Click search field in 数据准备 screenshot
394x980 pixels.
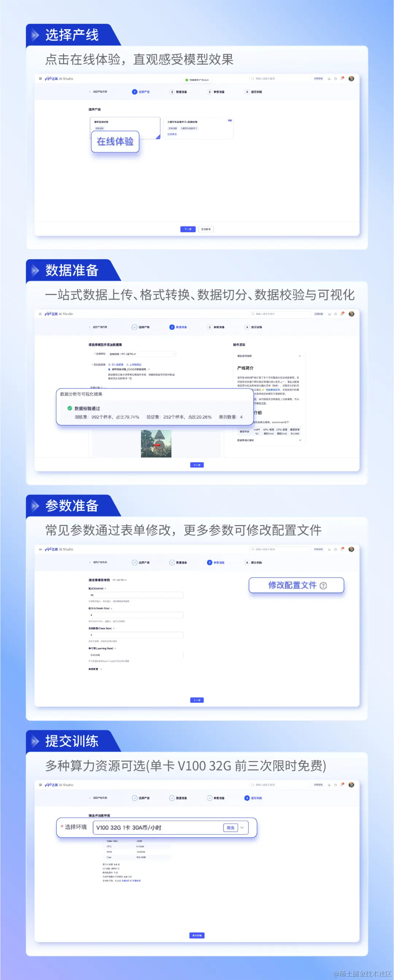coord(280,314)
